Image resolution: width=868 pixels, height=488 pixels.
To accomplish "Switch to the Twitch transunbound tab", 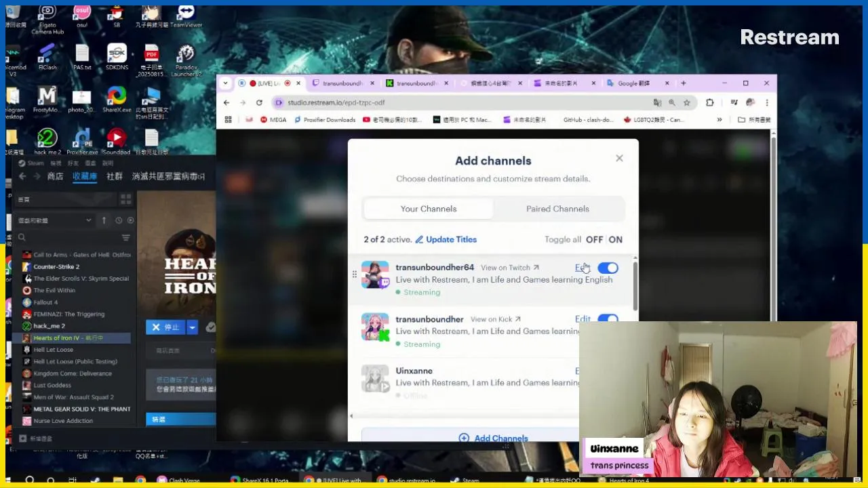I will tap(342, 83).
